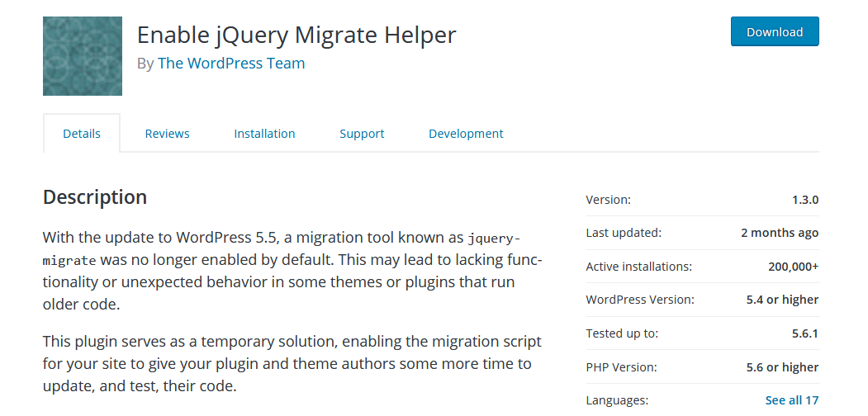Open the Installation tab
868x416 pixels.
click(x=264, y=134)
